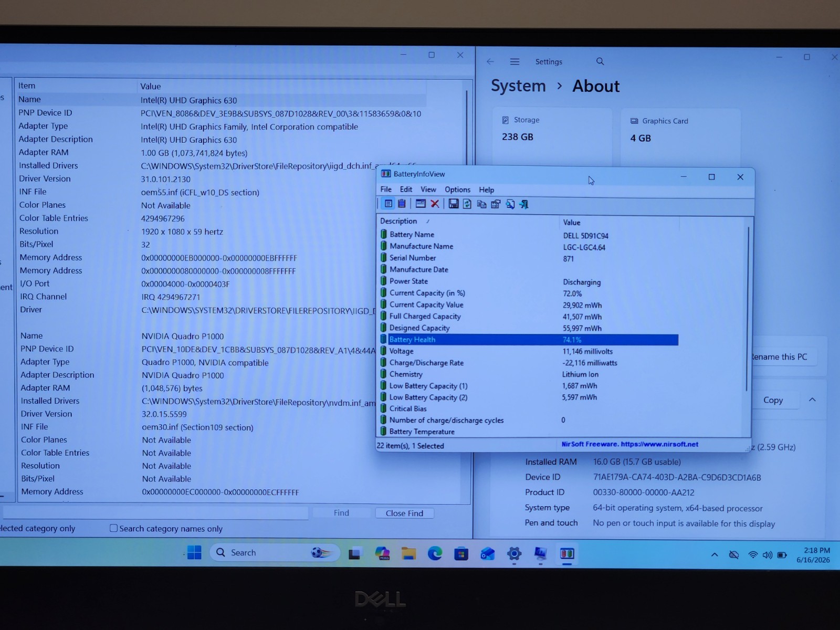The width and height of the screenshot is (840, 630).
Task: Click the Close Find button
Action: (x=404, y=513)
